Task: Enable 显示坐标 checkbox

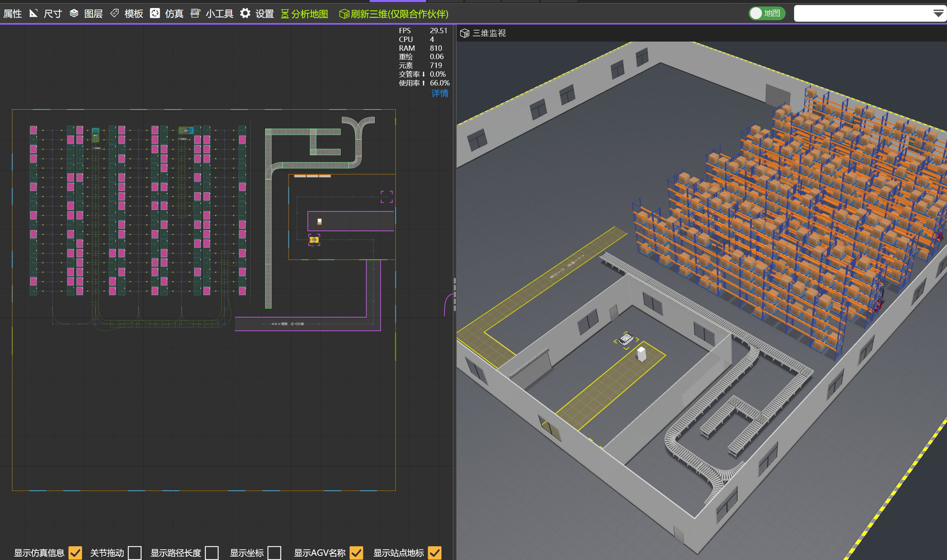Action: [x=274, y=553]
